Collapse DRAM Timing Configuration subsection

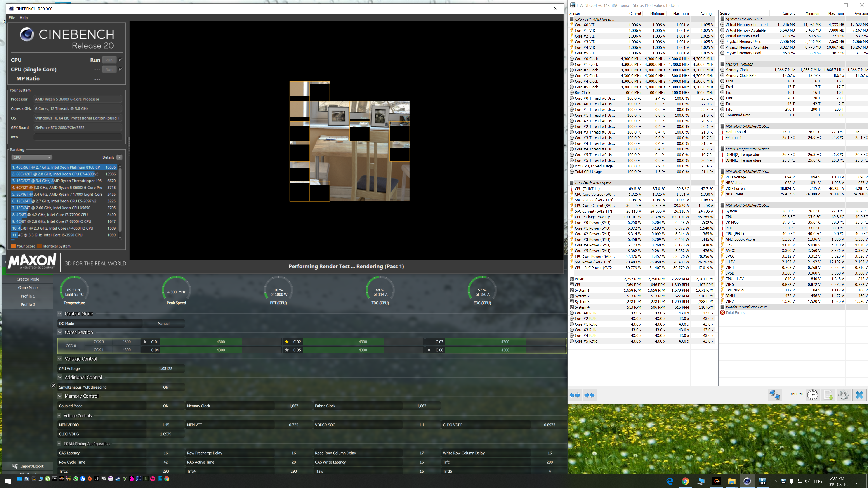point(60,444)
